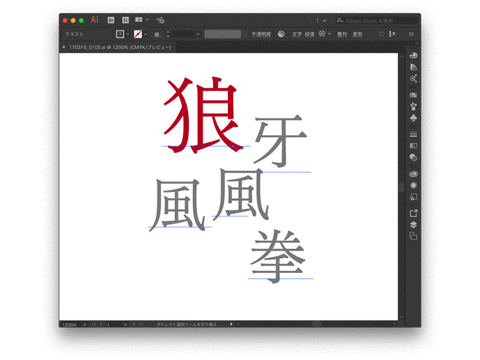480x360 pixels.
Task: Click the gray 拳 character on canvas
Action: coord(278,256)
